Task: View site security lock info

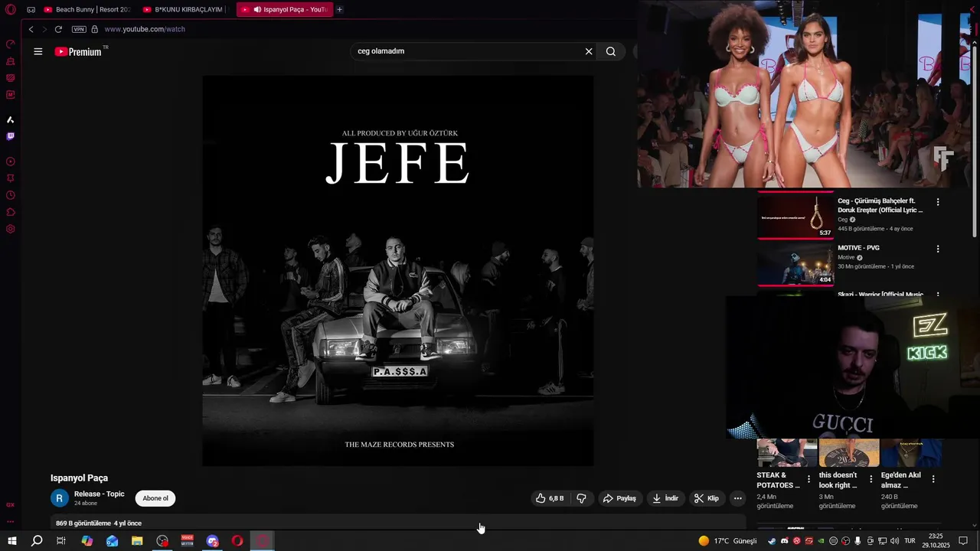Action: coord(95,29)
